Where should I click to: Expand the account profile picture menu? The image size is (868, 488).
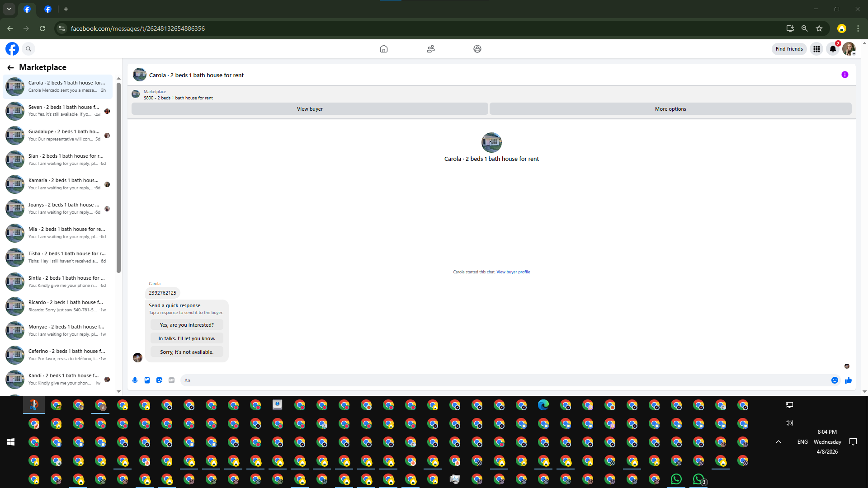(x=849, y=49)
